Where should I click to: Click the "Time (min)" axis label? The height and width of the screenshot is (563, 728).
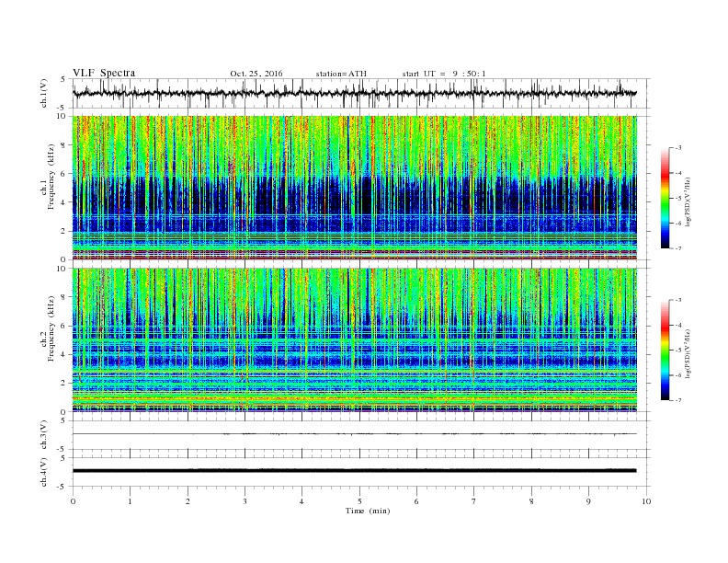coord(368,511)
